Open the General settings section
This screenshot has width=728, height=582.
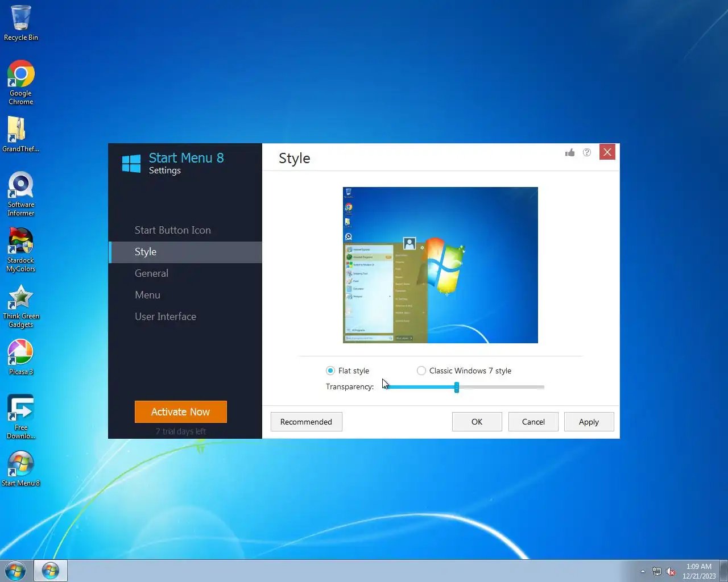click(x=185, y=273)
